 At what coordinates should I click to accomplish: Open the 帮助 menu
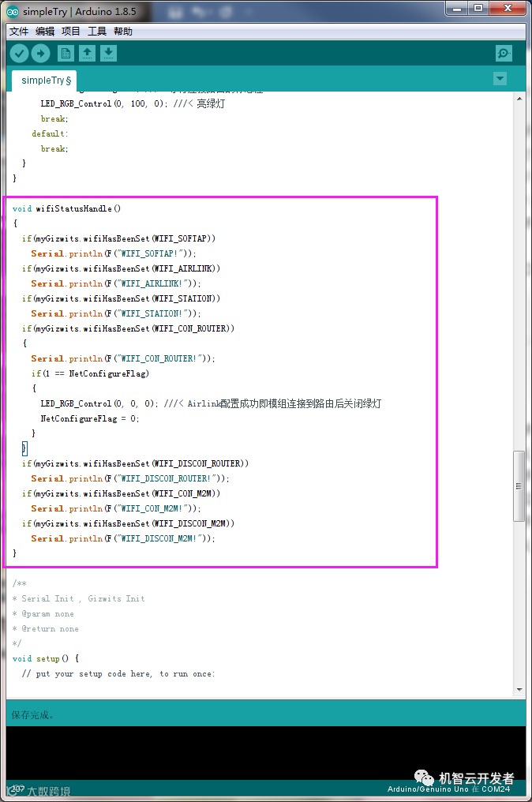123,32
